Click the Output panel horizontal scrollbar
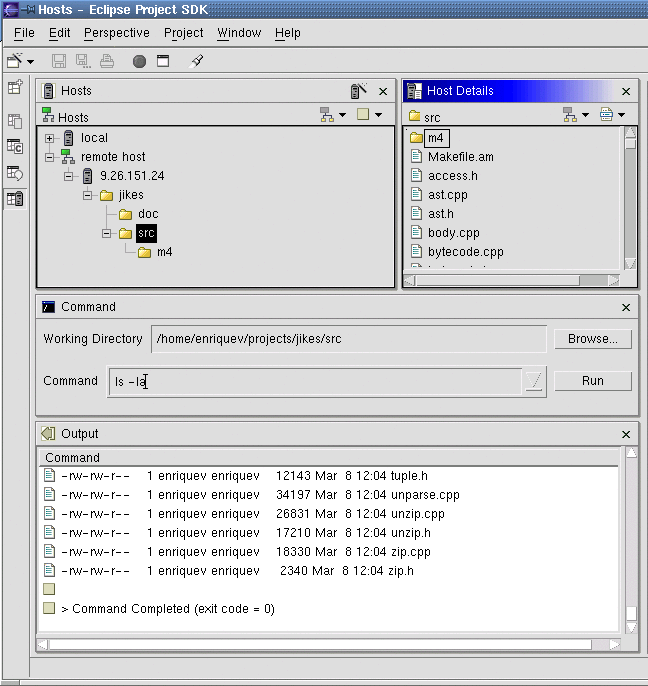 [x=330, y=644]
